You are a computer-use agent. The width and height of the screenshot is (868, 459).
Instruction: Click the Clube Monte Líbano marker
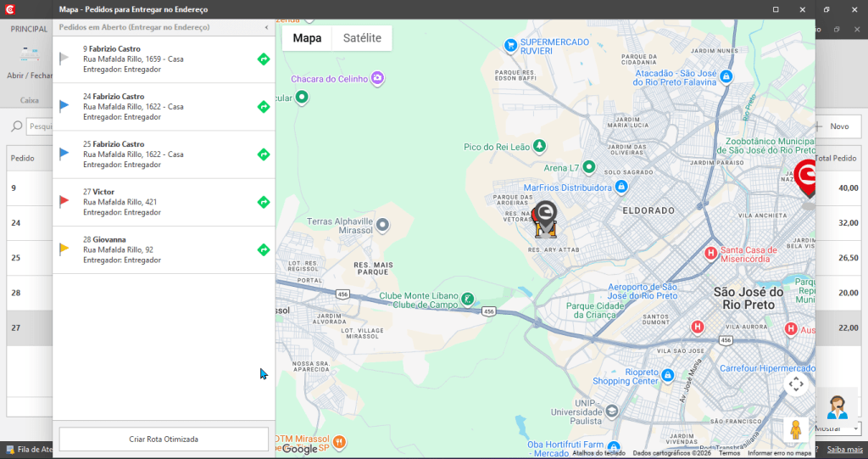468,299
